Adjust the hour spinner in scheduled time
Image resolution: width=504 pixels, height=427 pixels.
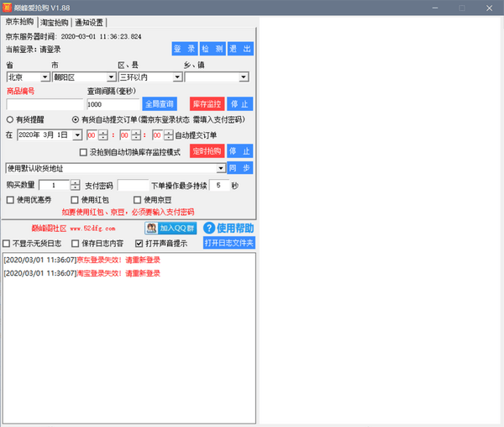(103, 134)
